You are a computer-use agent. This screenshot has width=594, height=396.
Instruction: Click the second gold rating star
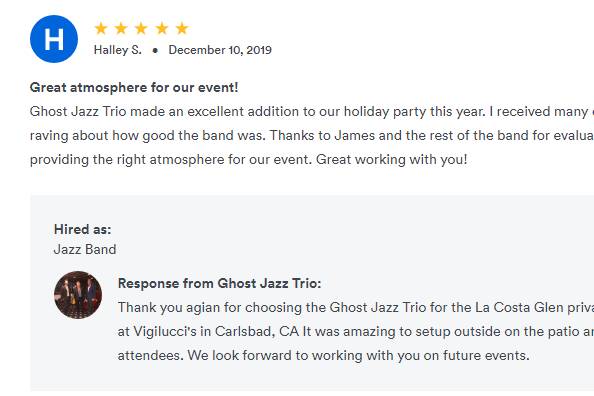[121, 28]
